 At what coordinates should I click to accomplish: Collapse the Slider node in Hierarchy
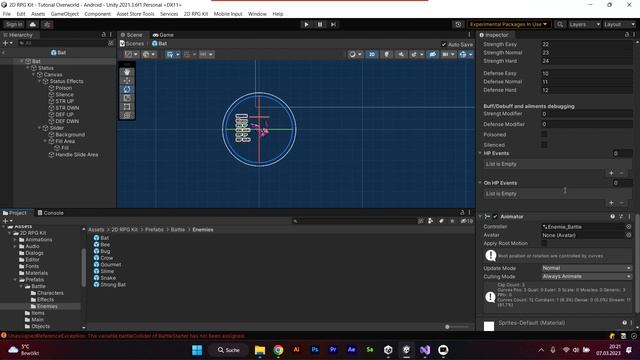coord(40,128)
